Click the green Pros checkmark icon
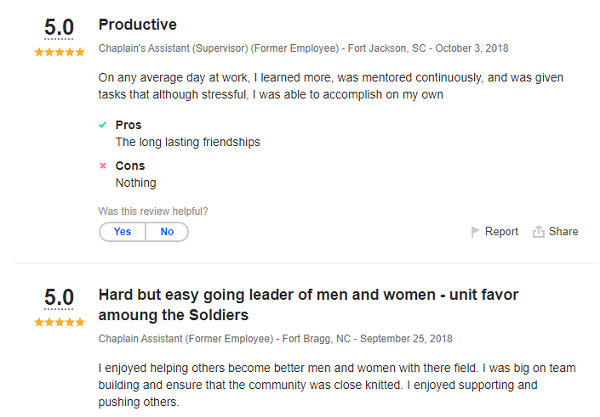600x417 pixels. pyautogui.click(x=103, y=125)
